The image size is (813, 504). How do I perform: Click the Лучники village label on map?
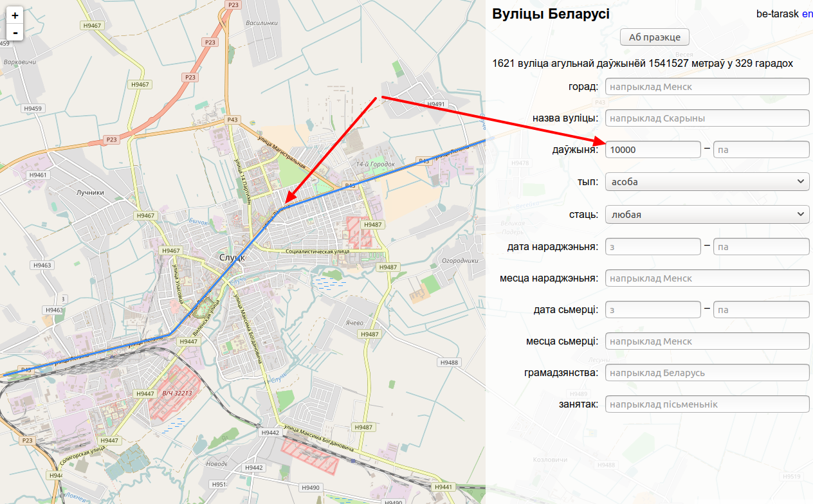[x=90, y=192]
